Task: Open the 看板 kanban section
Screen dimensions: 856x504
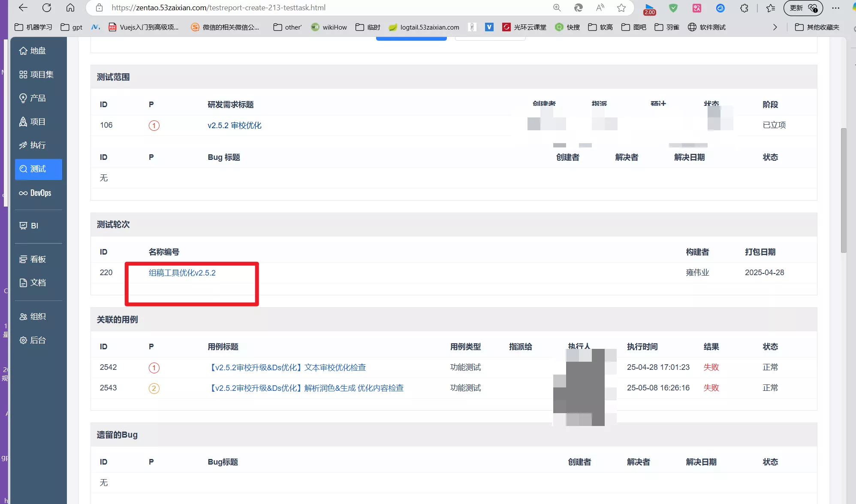Action: (x=38, y=259)
